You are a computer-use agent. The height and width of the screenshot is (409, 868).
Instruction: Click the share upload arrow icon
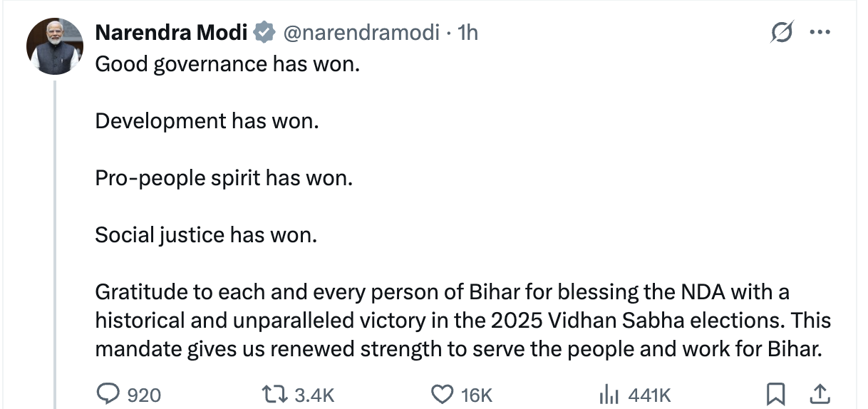[820, 393]
